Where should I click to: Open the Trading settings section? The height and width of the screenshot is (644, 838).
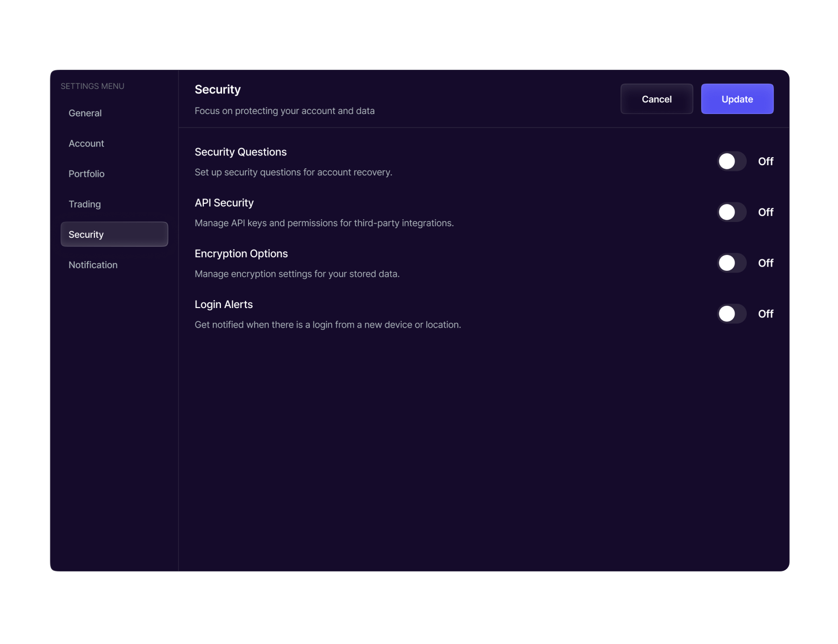(85, 204)
